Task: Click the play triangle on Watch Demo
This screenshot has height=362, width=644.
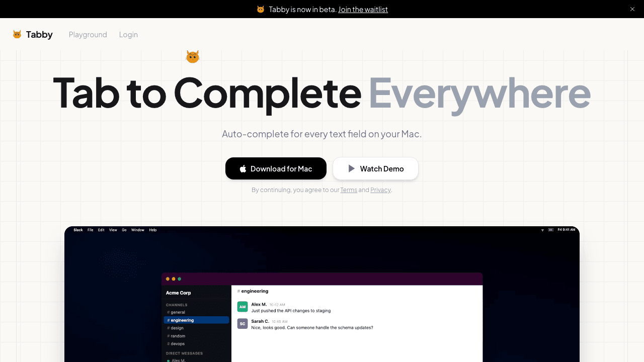Action: point(352,169)
